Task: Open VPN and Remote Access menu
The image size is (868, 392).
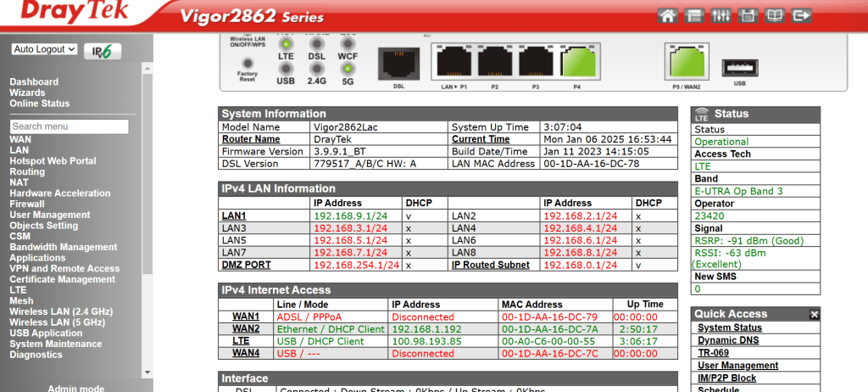Action: click(64, 269)
